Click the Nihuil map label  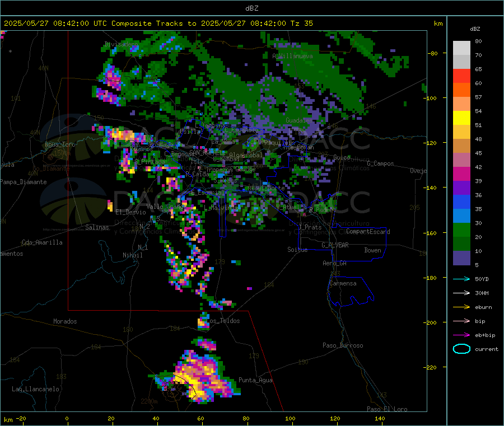(x=133, y=255)
